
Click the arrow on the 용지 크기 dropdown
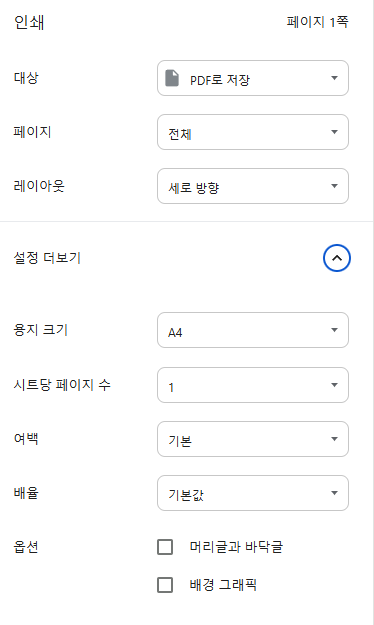click(335, 330)
